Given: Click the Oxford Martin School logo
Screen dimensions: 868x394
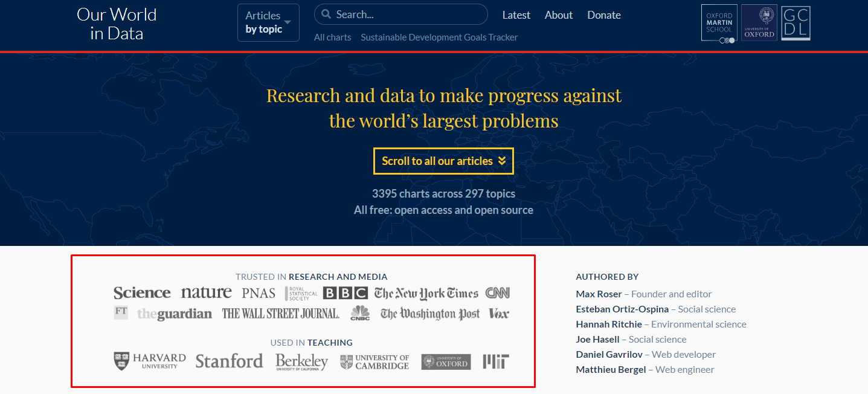Looking at the screenshot, I should [719, 24].
